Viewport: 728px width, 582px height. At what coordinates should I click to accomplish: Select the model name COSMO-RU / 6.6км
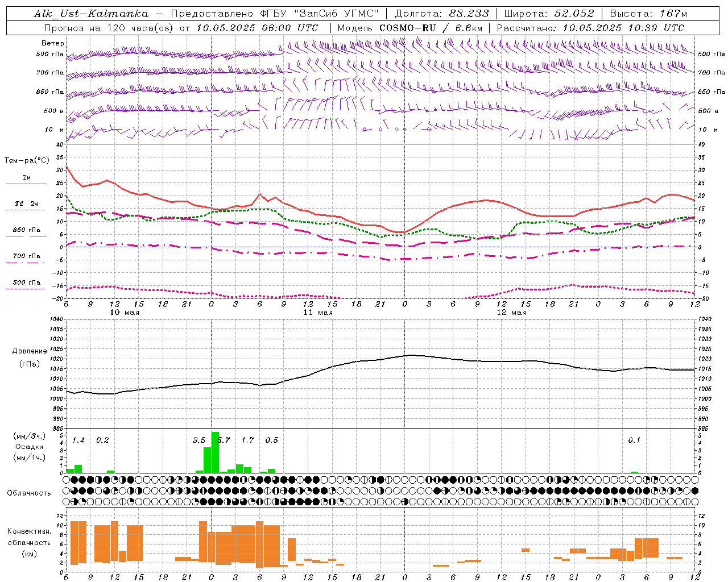click(x=431, y=27)
